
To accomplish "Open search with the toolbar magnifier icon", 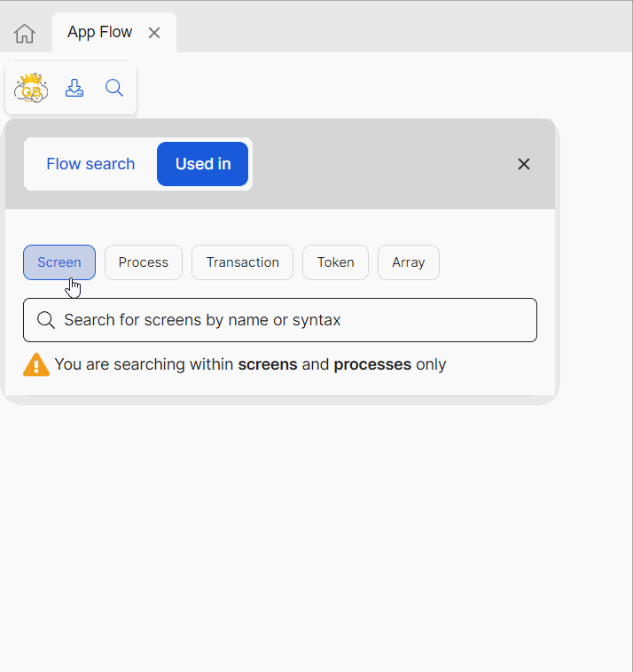I will pyautogui.click(x=114, y=88).
